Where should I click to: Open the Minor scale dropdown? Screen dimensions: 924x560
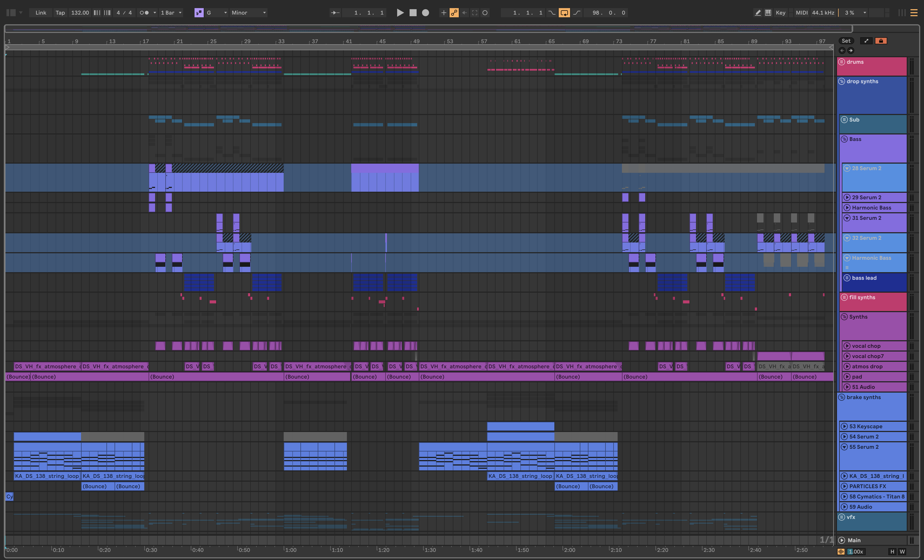pyautogui.click(x=248, y=13)
